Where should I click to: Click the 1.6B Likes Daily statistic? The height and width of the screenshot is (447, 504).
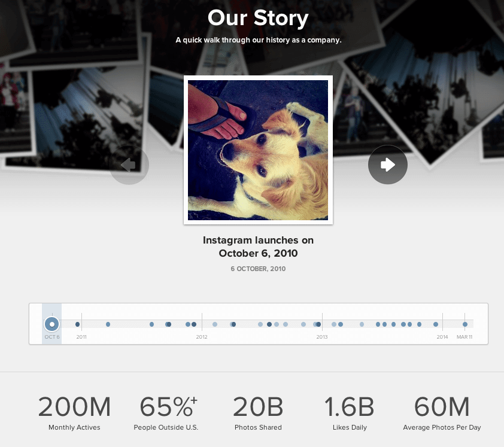[x=350, y=413]
